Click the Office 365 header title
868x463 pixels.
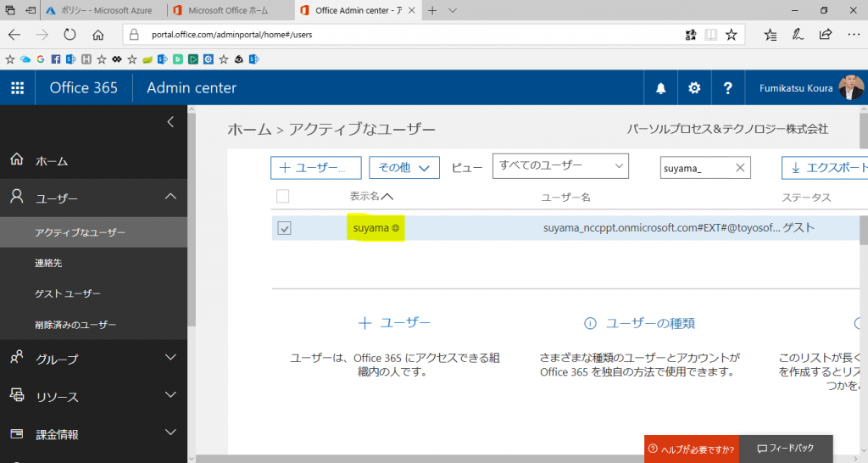click(x=84, y=88)
